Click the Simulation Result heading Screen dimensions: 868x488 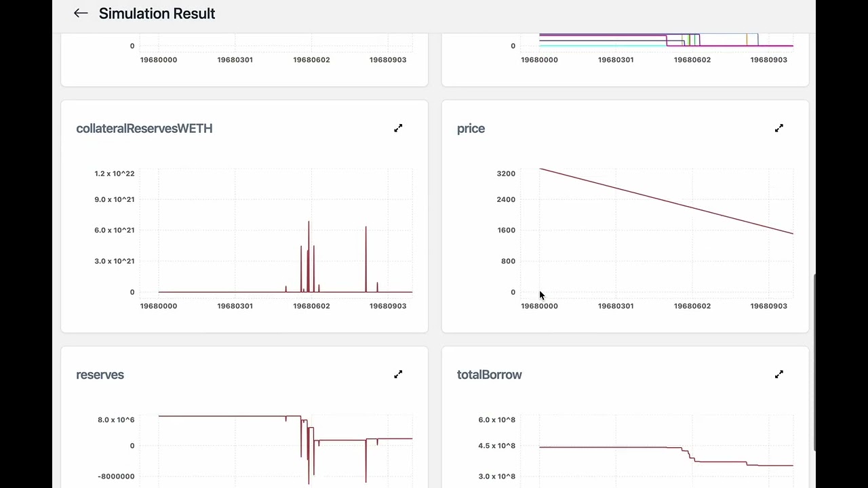click(157, 14)
